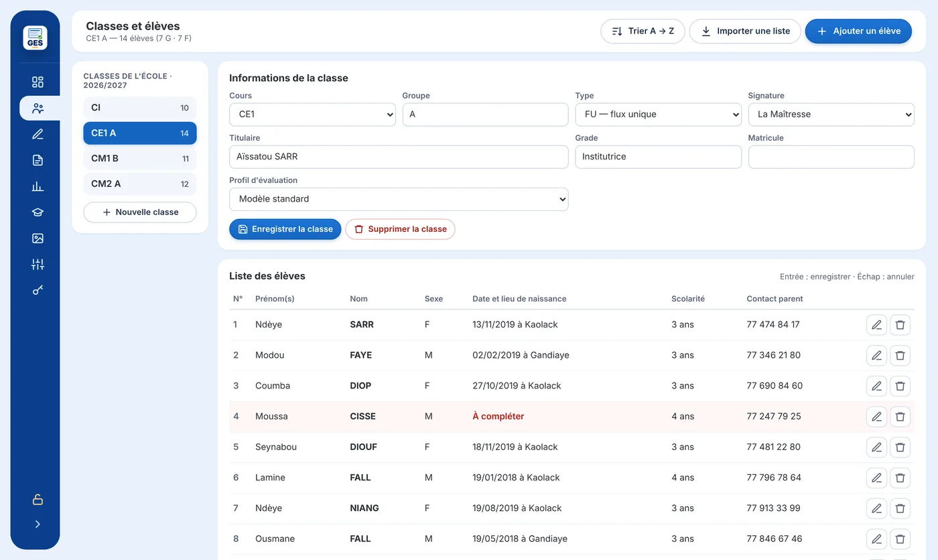Viewport: 938px width, 560px height.
Task: Click Nouvelle classe button
Action: coord(140,212)
